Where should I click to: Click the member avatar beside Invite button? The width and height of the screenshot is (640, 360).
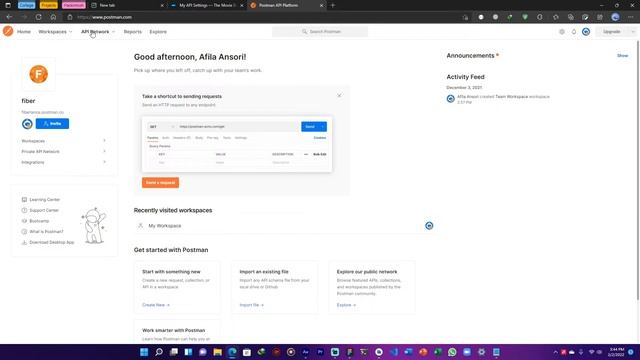click(x=27, y=124)
